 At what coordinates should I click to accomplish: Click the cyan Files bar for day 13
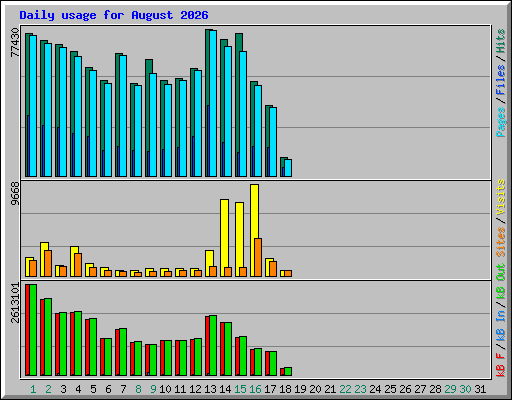pos(213,103)
